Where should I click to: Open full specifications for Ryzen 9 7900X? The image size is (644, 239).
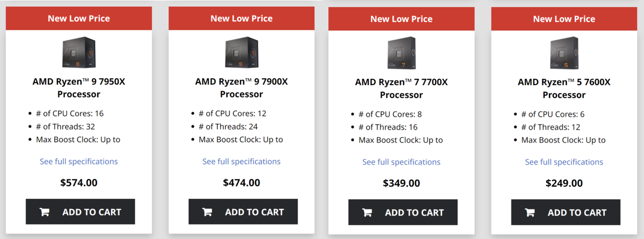[241, 161]
